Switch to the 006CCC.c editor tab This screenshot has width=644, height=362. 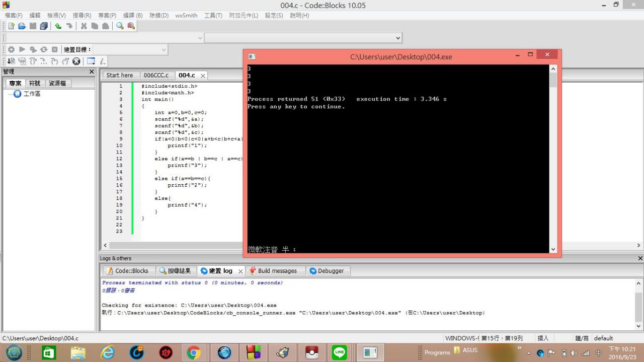[x=156, y=76]
